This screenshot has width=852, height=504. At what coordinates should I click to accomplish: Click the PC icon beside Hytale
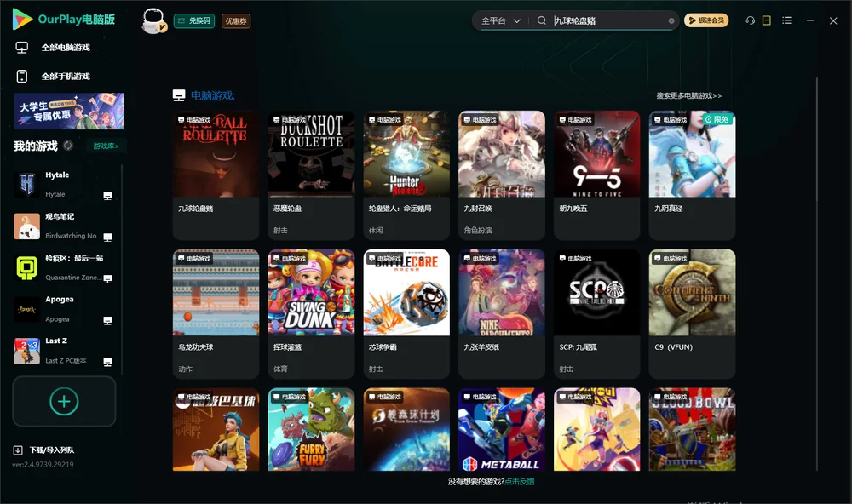point(107,196)
